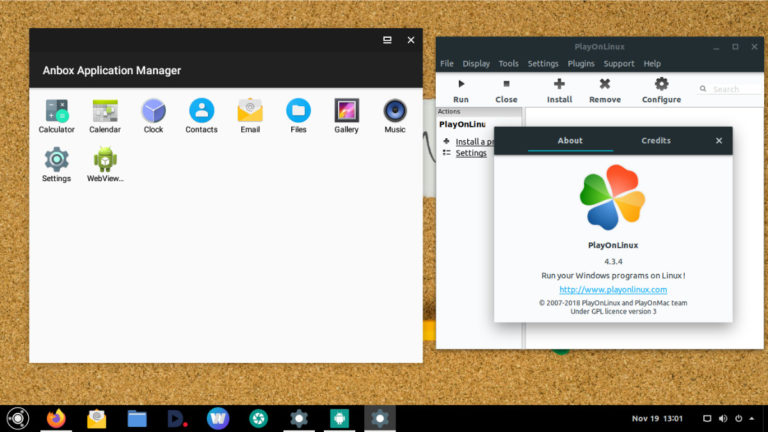Screen dimensions: 768x432
Task: Click Install a program link in Actions
Action: 474,142
